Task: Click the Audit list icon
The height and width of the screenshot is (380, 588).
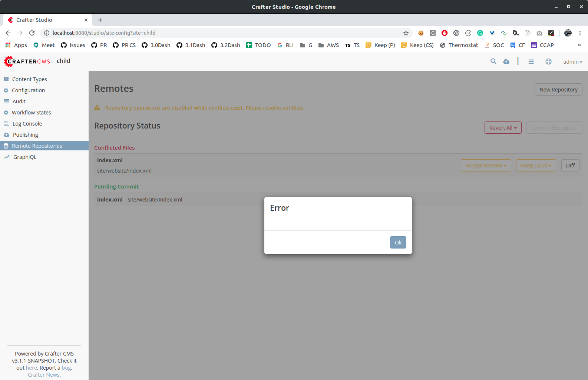Action: [6, 101]
